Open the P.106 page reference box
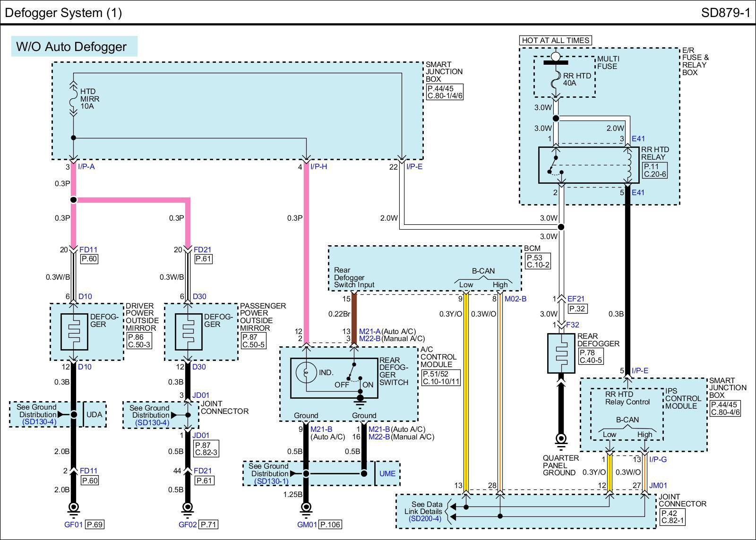 tap(330, 524)
